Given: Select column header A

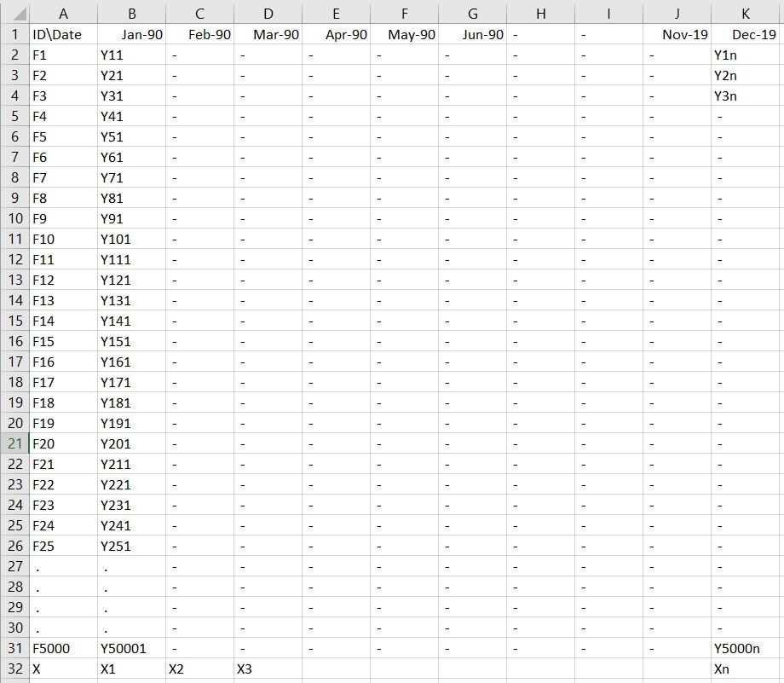Looking at the screenshot, I should 63,13.
